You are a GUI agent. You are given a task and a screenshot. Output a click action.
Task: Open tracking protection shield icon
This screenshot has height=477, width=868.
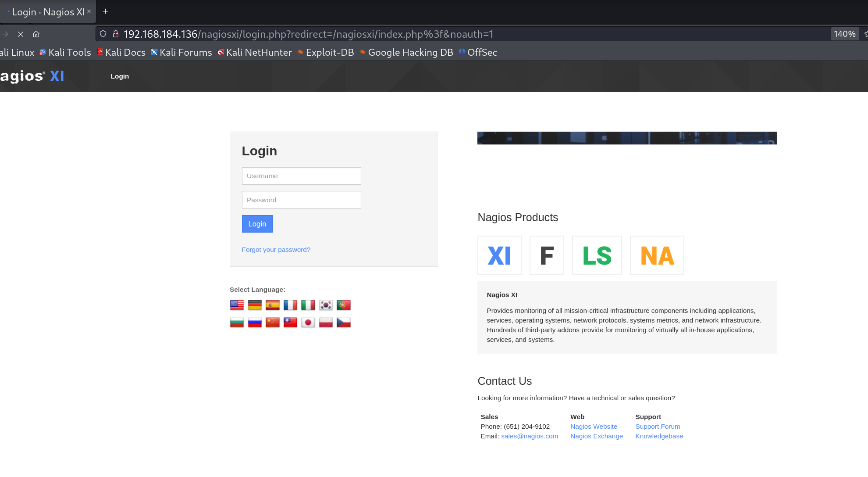click(103, 34)
